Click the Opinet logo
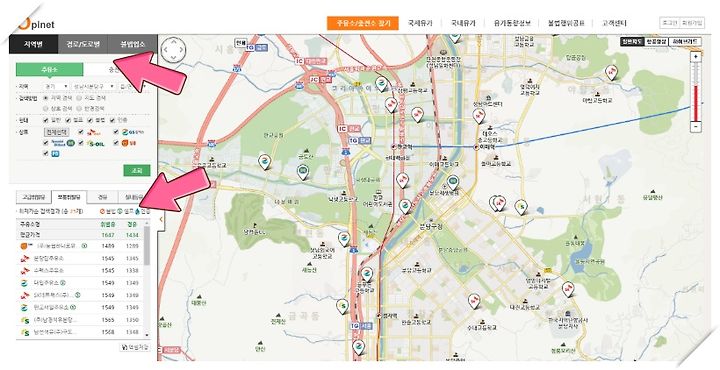Screen dimensions: 720x370 pos(36,23)
